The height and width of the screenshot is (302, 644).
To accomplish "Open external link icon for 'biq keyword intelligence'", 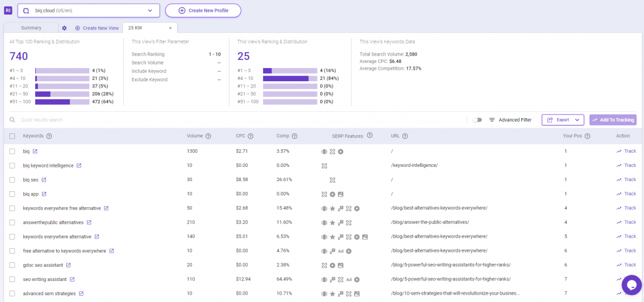I will pyautogui.click(x=79, y=165).
